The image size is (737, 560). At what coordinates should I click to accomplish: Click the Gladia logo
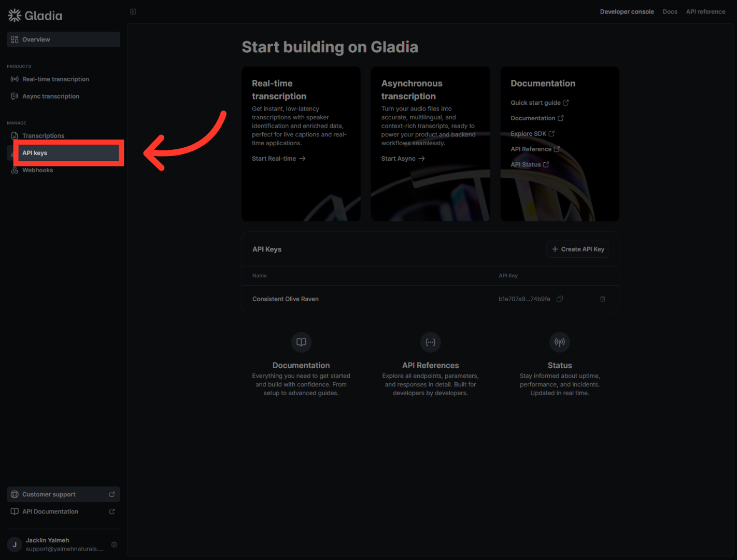35,16
